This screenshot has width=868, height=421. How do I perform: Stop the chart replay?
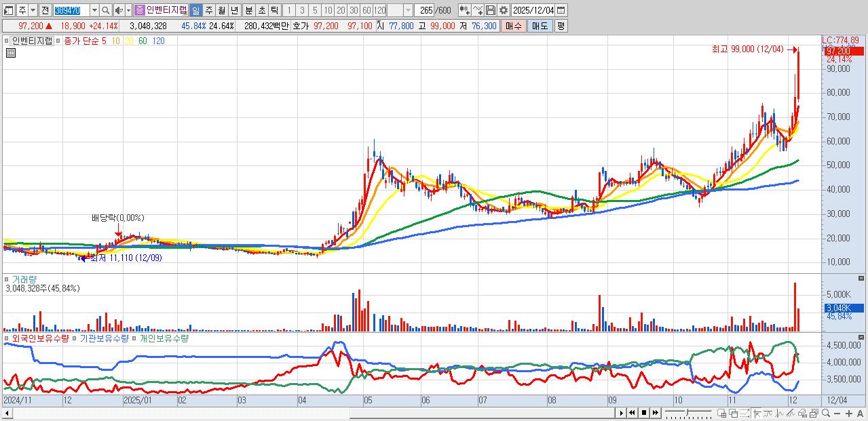click(644, 412)
